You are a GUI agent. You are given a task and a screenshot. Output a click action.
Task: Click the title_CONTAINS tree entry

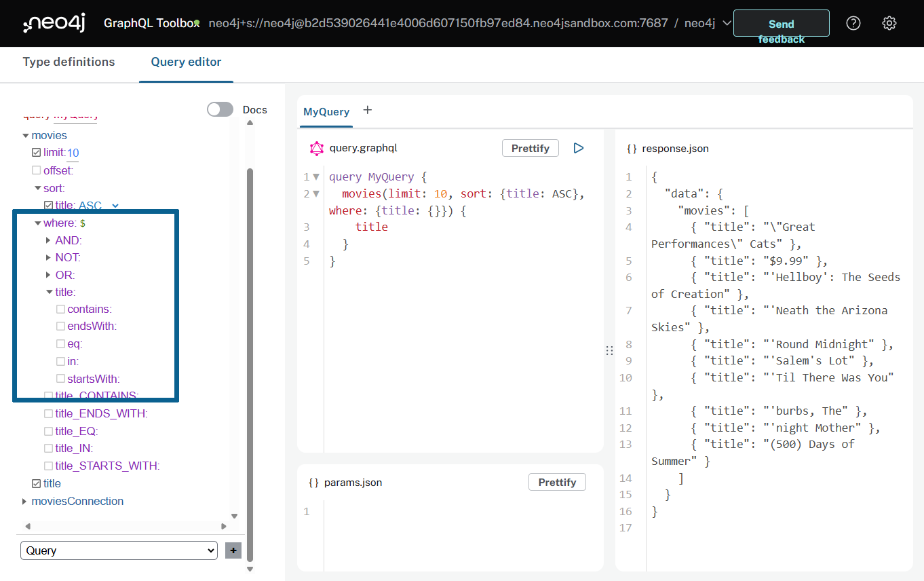[97, 396]
